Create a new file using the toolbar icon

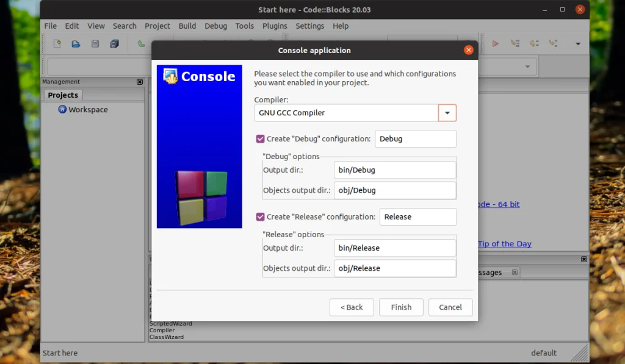pos(57,43)
